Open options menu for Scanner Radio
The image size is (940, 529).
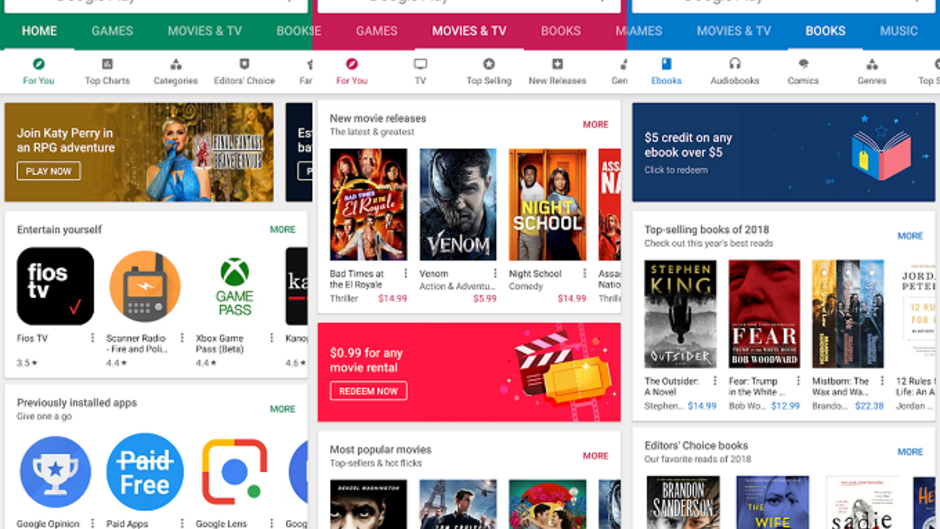[x=182, y=338]
